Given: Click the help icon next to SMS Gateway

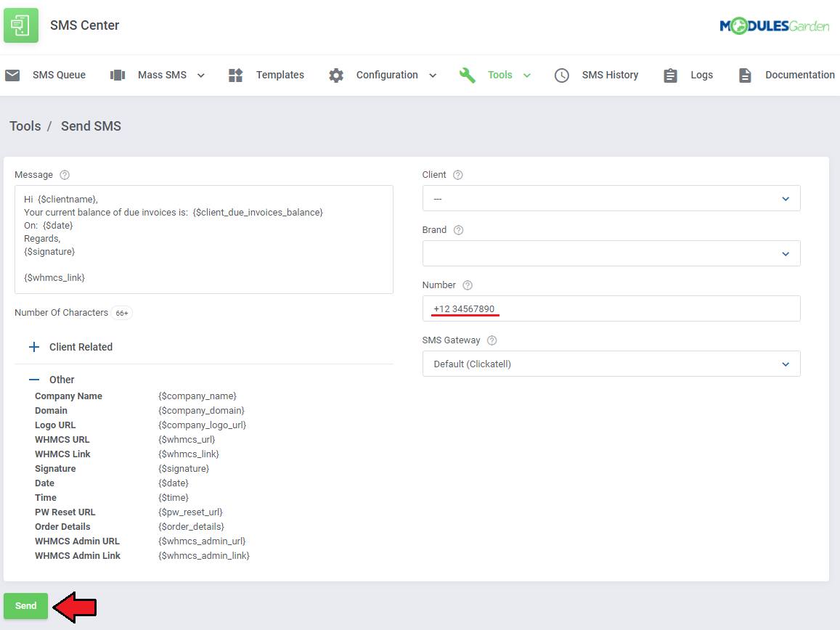Looking at the screenshot, I should [x=492, y=340].
